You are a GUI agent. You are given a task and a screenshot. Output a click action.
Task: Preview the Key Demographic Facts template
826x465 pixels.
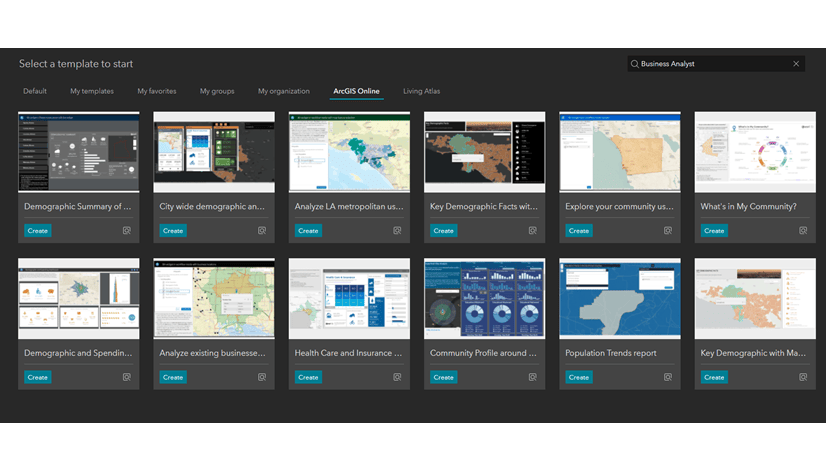[533, 231]
